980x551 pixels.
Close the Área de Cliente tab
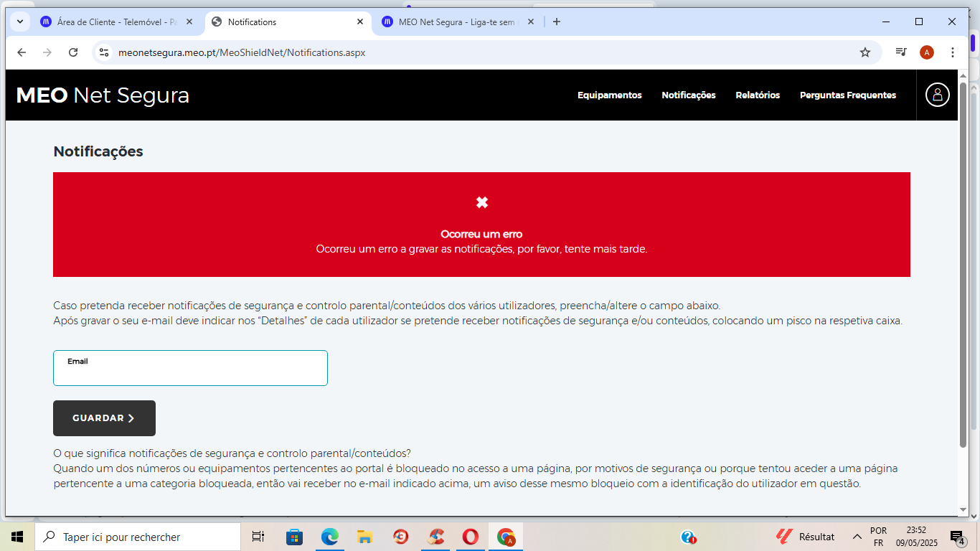[x=189, y=22]
